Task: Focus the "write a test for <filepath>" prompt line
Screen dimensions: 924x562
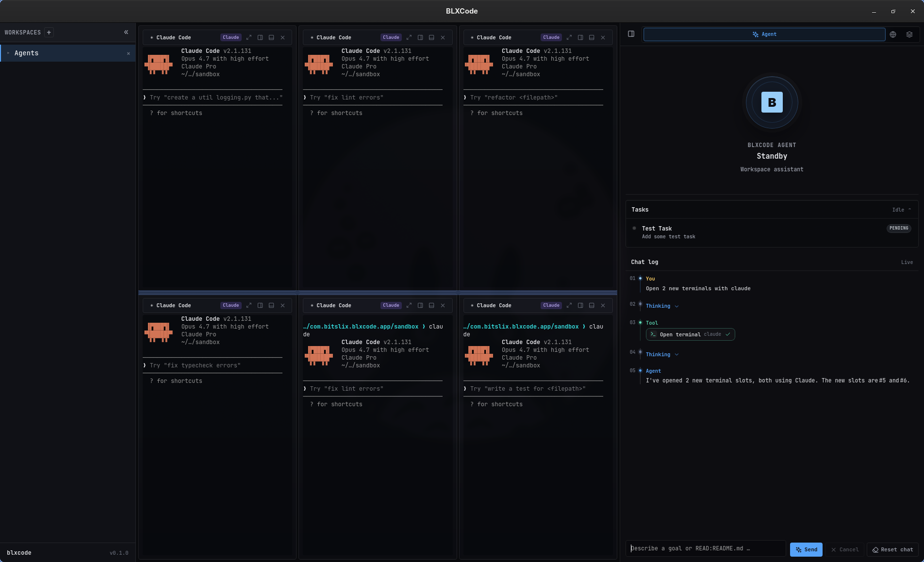Action: [533, 389]
